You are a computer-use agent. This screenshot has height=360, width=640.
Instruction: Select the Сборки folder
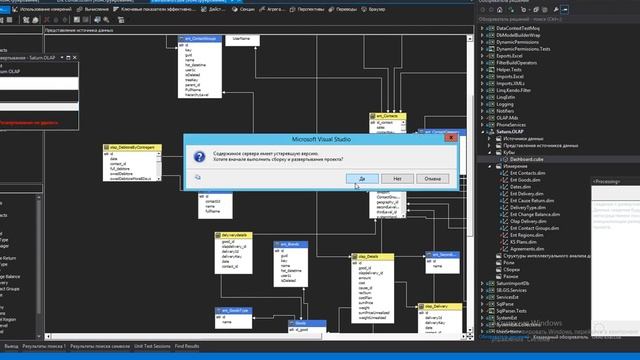coord(511,270)
